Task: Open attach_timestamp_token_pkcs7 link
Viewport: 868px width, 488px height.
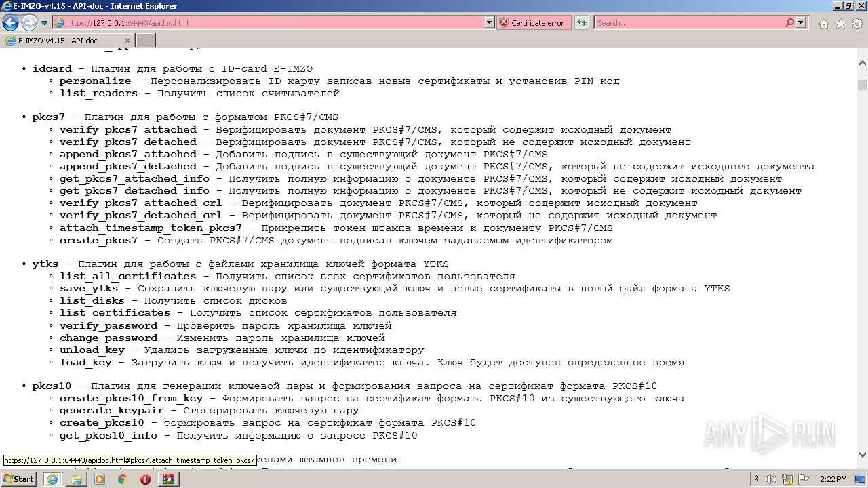Action: click(x=151, y=228)
